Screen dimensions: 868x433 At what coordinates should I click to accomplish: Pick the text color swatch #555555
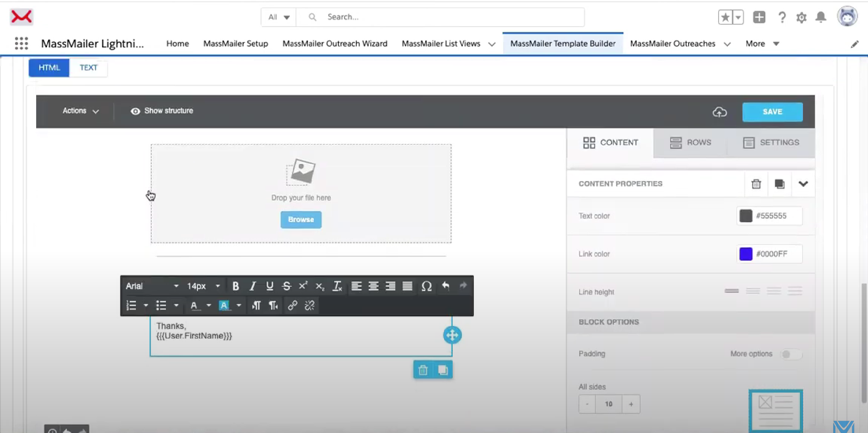pos(746,216)
